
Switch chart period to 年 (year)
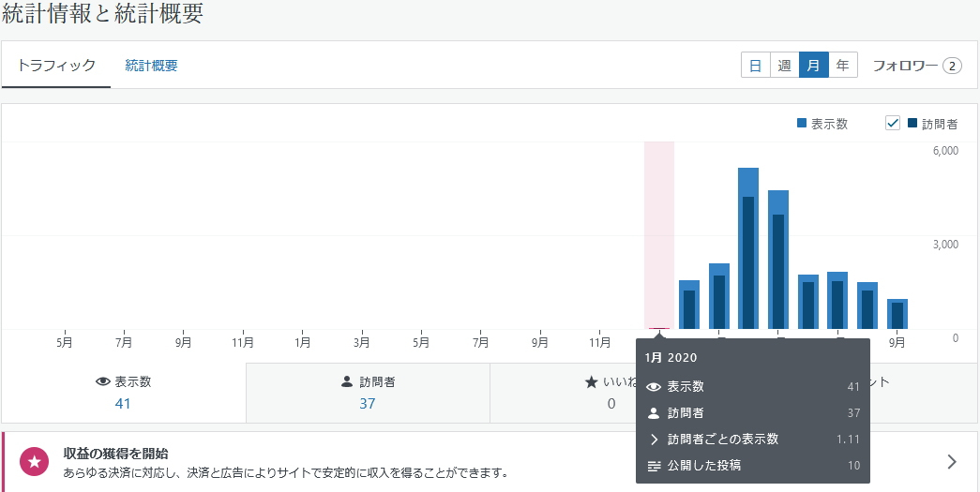pyautogui.click(x=842, y=66)
